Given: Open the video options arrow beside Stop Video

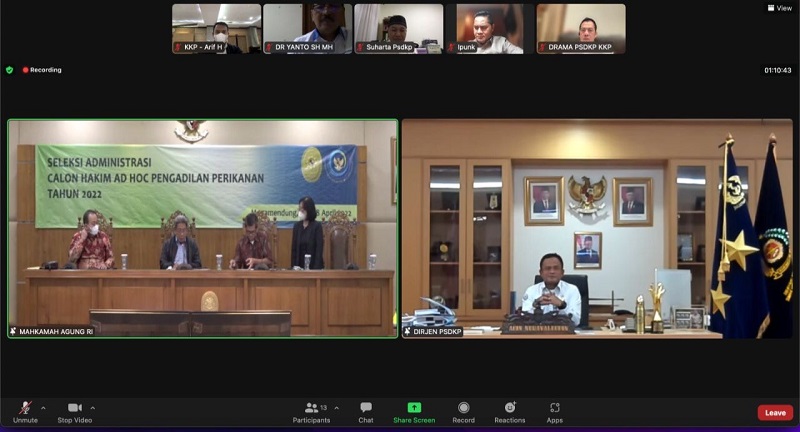Looking at the screenshot, I should [92, 408].
